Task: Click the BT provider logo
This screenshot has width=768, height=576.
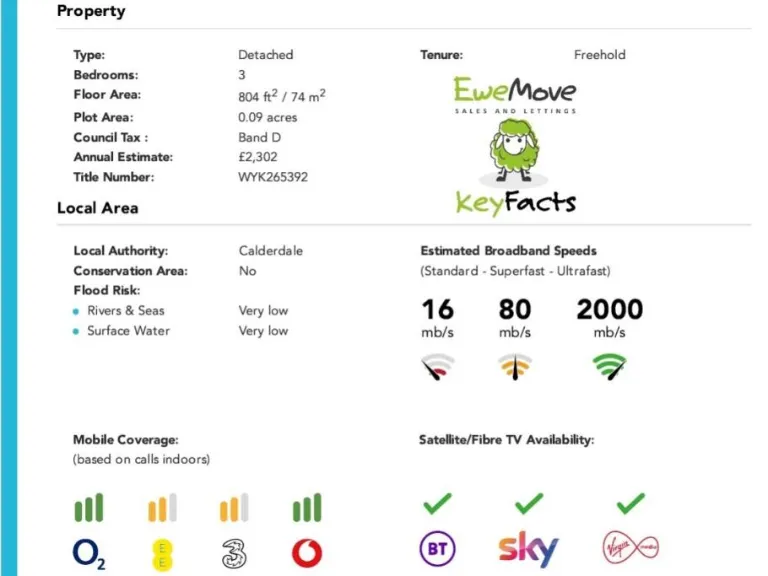Action: (438, 550)
